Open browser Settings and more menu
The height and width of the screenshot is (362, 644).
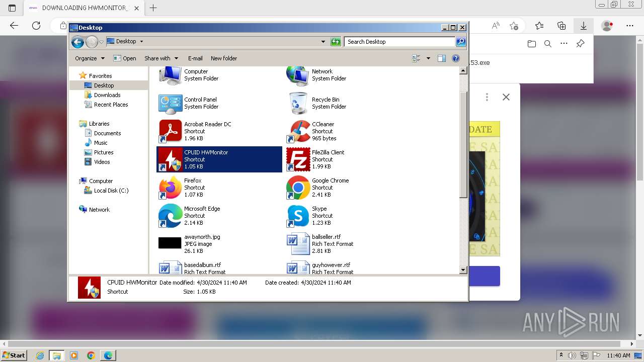click(630, 26)
